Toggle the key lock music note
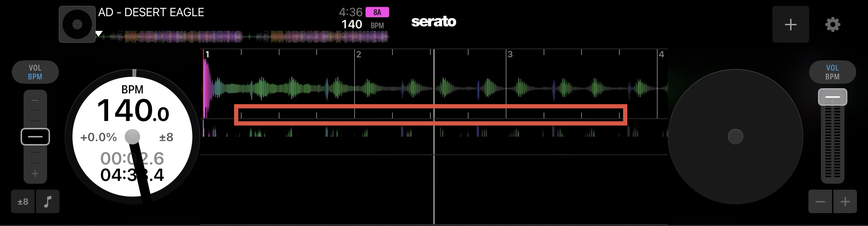868x226 pixels. (48, 201)
